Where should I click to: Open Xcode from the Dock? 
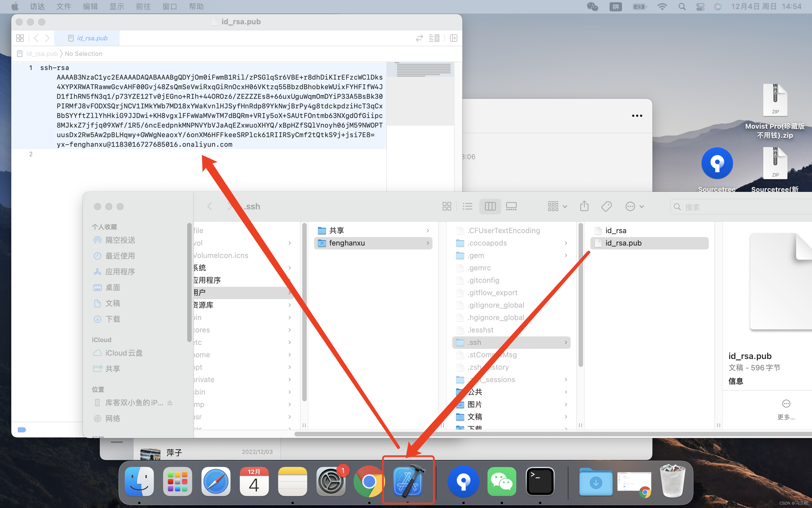[x=408, y=481]
